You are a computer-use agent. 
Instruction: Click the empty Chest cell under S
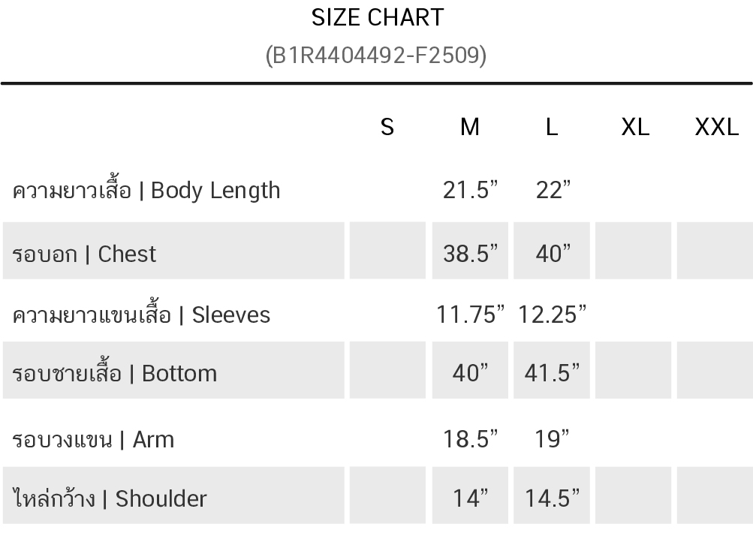(x=387, y=250)
